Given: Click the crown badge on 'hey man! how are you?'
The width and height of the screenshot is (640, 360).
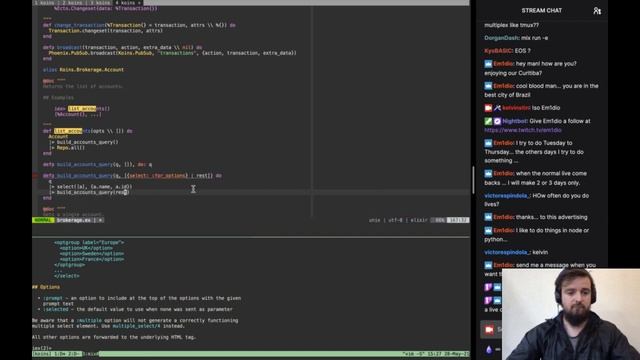Looking at the screenshot, I should [x=488, y=64].
